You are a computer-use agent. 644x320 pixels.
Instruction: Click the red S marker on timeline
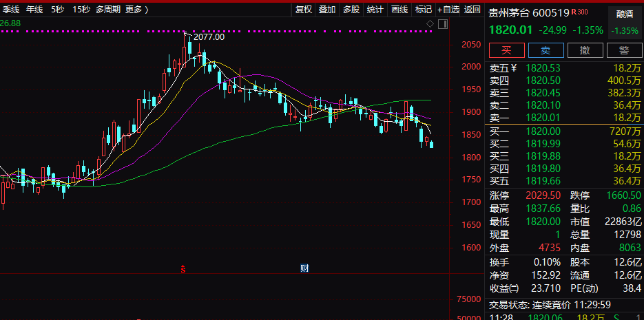[184, 269]
